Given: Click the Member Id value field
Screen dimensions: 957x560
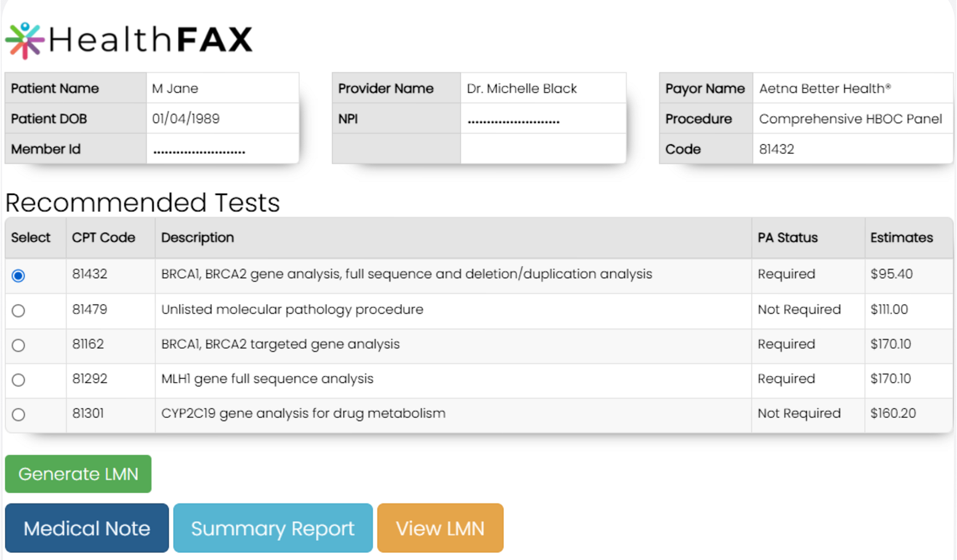Looking at the screenshot, I should (x=199, y=150).
